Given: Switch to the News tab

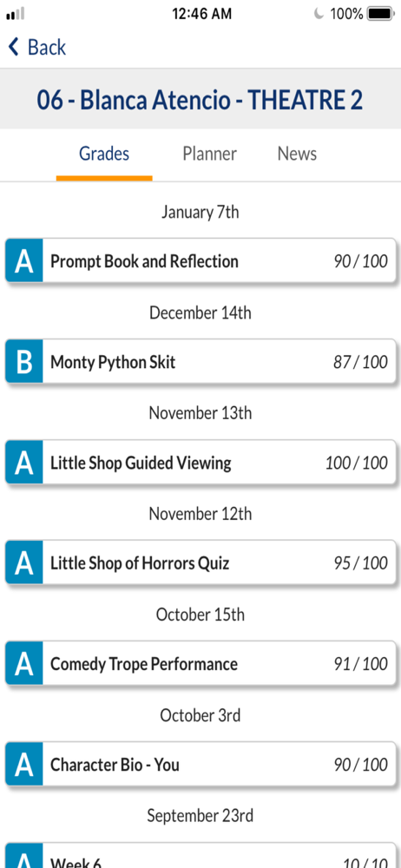Looking at the screenshot, I should [x=297, y=154].
